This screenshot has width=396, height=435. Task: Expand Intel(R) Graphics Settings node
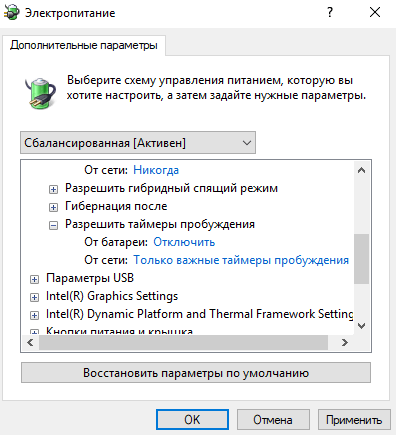(x=34, y=297)
